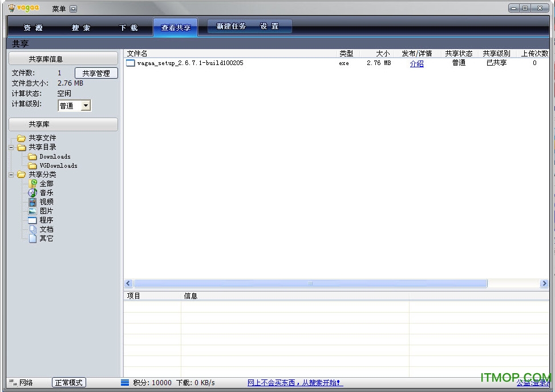Click the 信息 column header
555x392 pixels.
click(295, 296)
